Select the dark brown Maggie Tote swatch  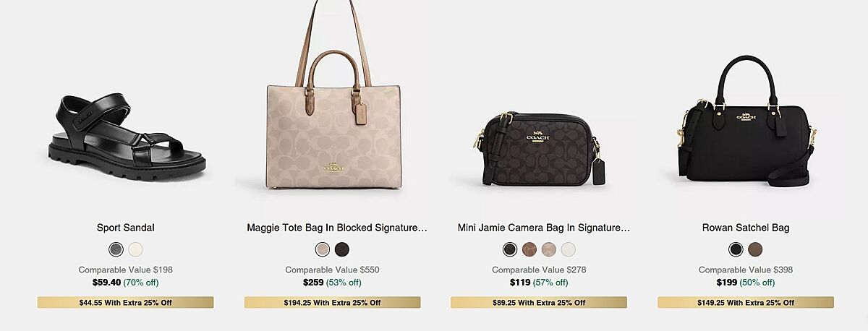(x=342, y=249)
